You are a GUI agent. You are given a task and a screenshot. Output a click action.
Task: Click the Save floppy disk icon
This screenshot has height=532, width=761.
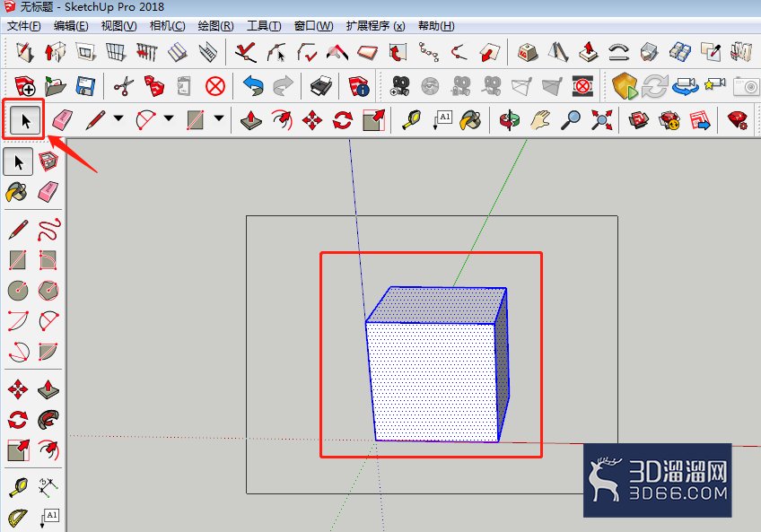(x=85, y=86)
